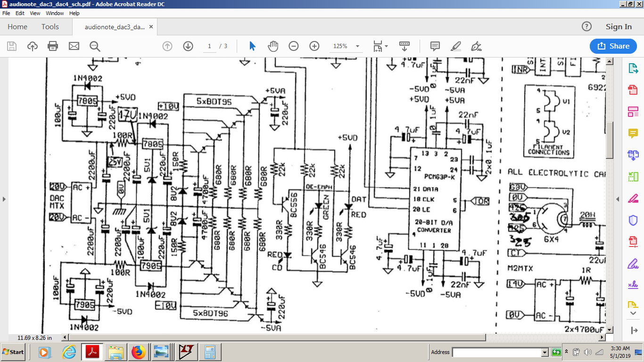Open Edit PDF tool in the right panel
Viewport: 644px width, 362px height.
point(633,112)
